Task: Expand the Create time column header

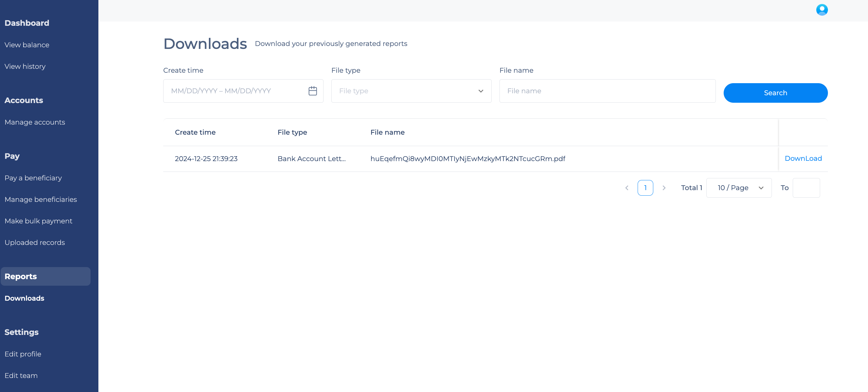Action: tap(195, 132)
